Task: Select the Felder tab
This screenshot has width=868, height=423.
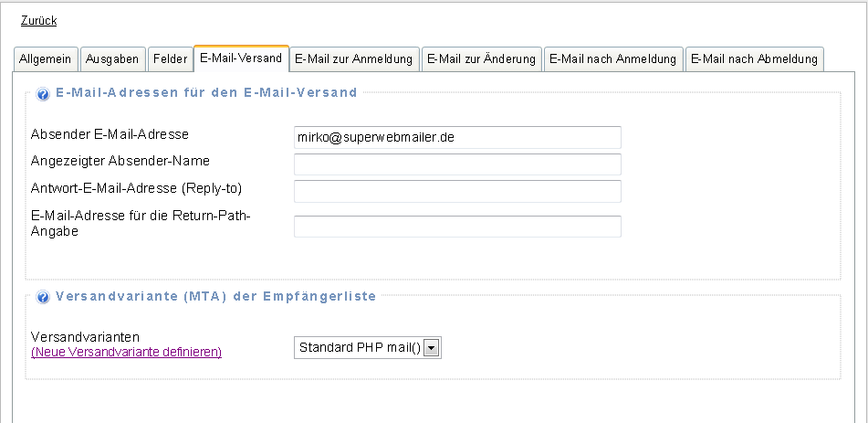Action: coord(170,59)
